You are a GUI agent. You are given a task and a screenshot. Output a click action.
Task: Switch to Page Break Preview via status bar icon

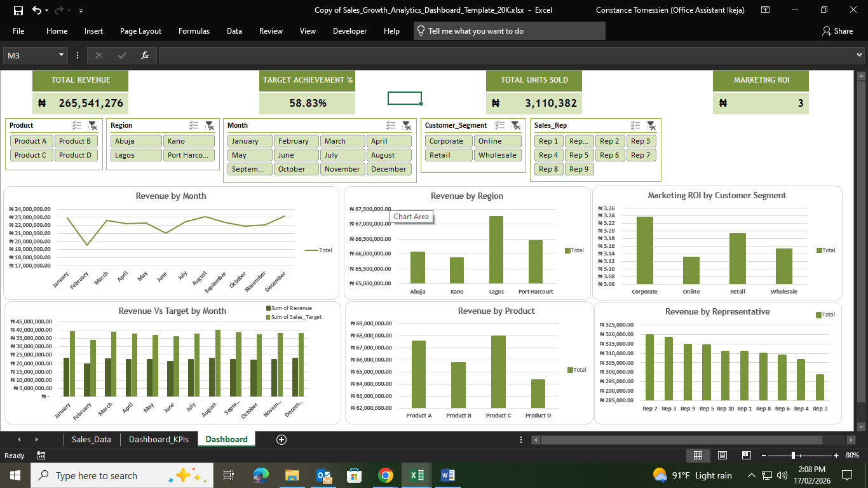click(x=746, y=456)
